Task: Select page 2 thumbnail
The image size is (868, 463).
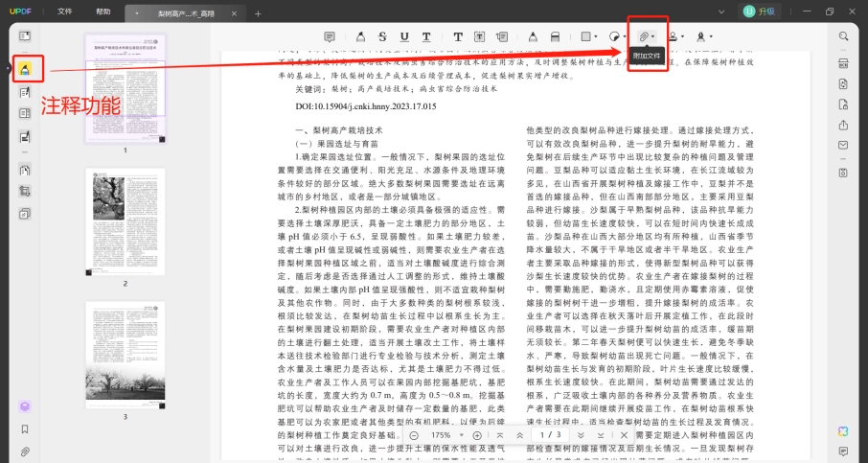Action: (126, 222)
